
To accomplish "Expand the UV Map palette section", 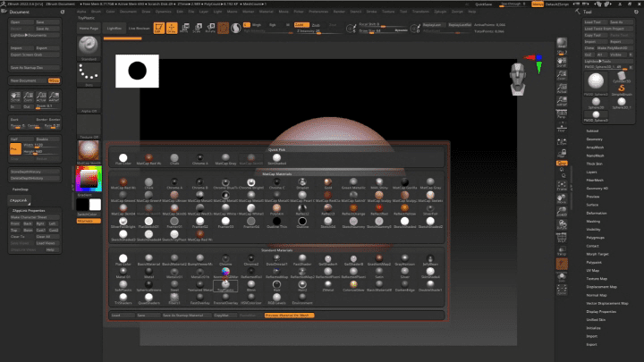I will tap(593, 271).
